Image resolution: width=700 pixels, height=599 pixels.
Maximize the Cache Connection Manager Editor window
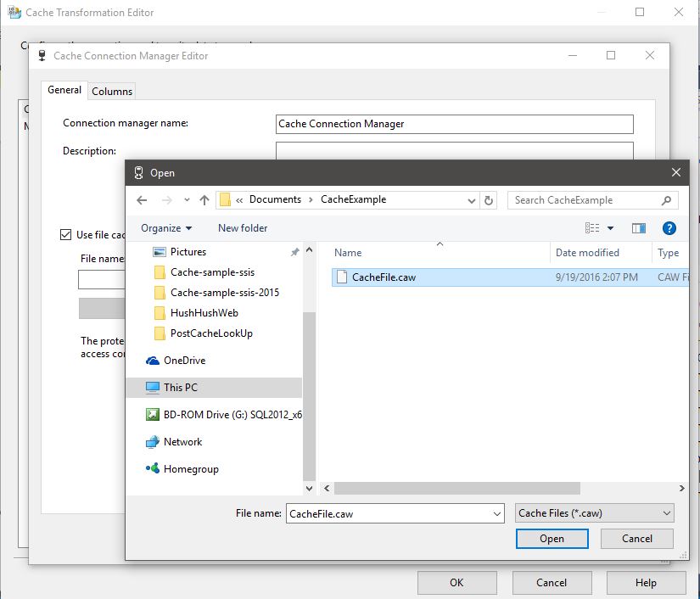[x=611, y=55]
